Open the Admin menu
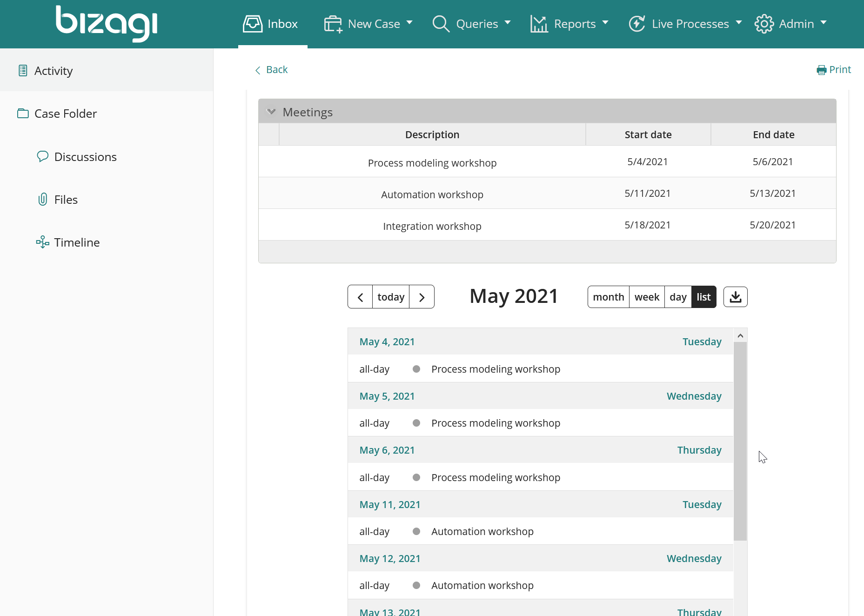864x616 pixels. coord(790,24)
